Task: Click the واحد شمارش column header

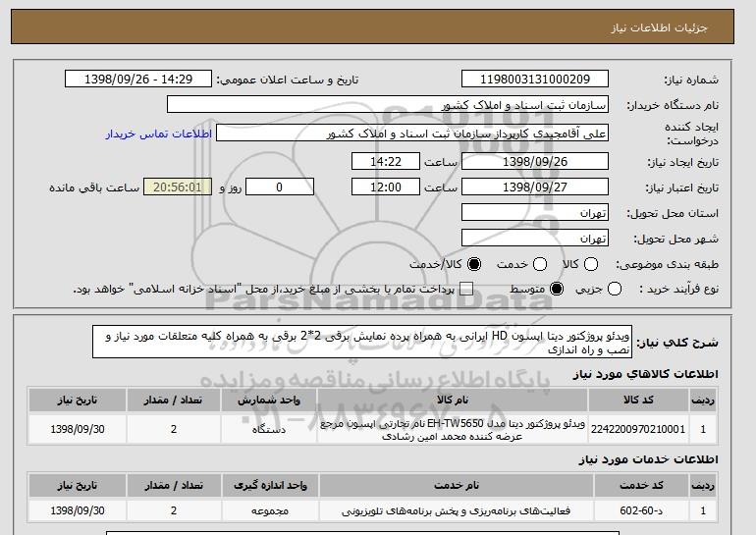Action: [x=269, y=401]
